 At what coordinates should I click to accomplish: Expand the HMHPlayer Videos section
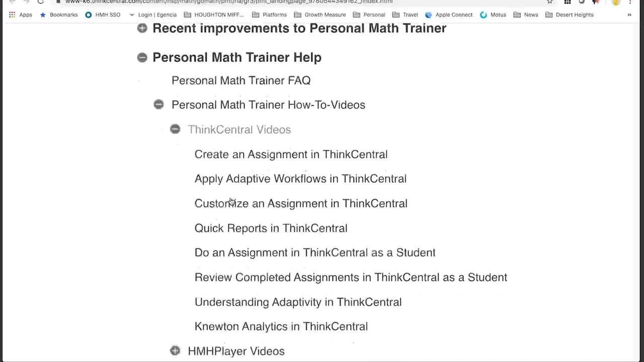[175, 350]
